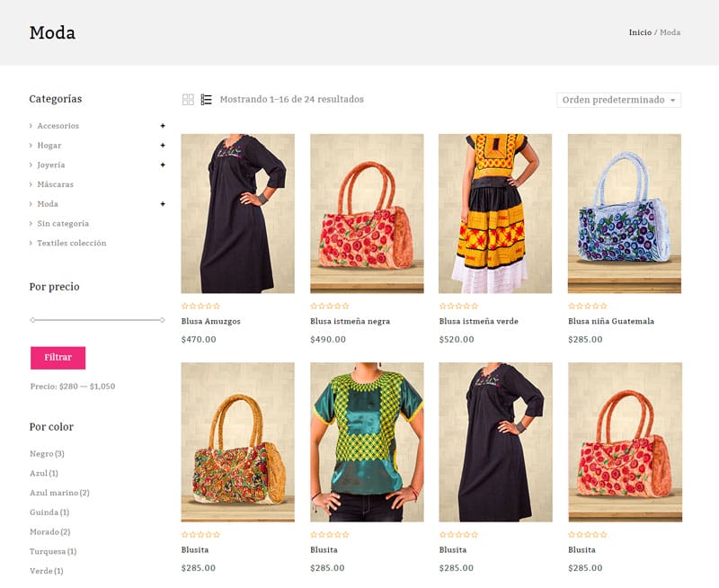Open the Máscaras category
This screenshot has height=588, width=719.
pos(55,184)
